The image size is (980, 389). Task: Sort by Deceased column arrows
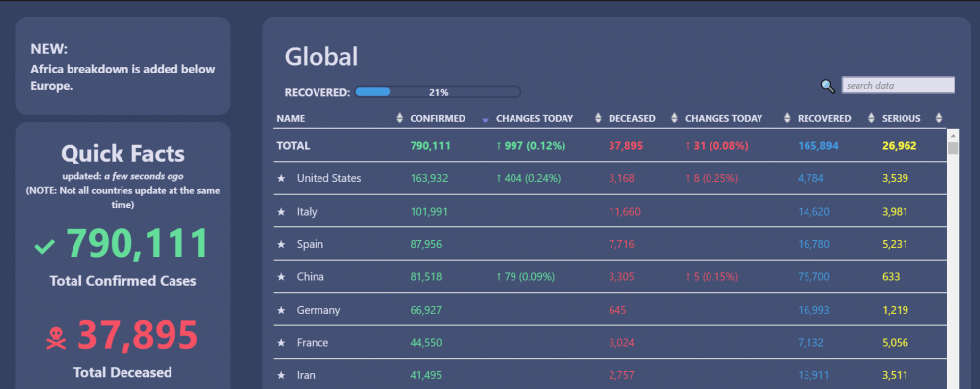(x=674, y=118)
